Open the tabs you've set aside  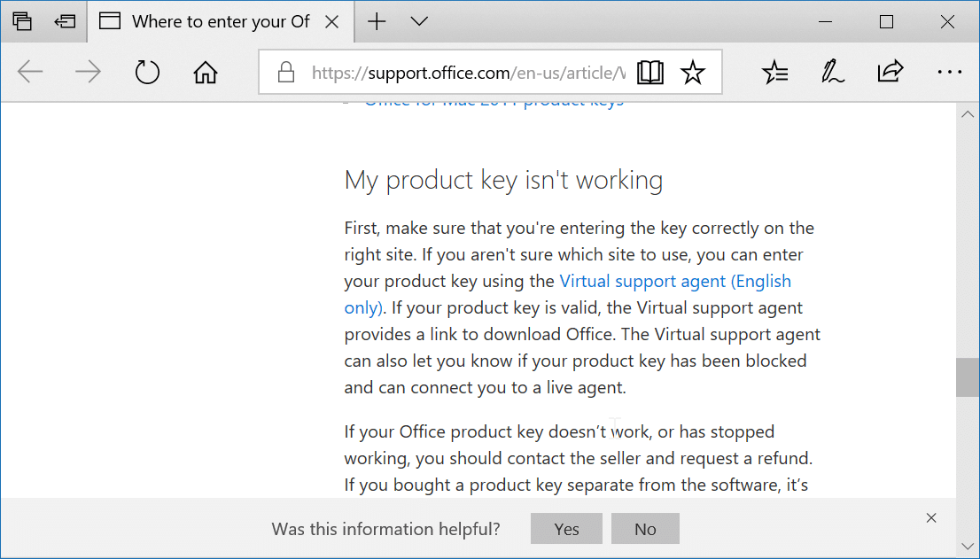coord(22,21)
